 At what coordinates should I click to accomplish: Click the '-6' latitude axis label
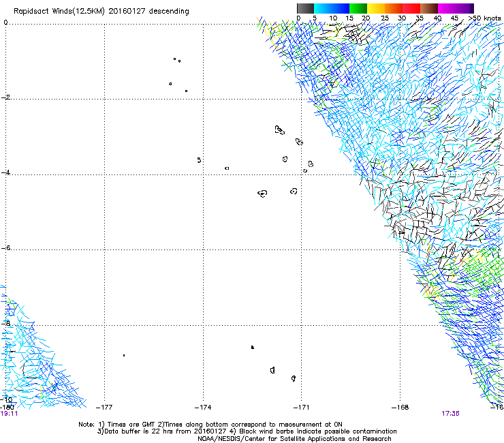pos(5,247)
